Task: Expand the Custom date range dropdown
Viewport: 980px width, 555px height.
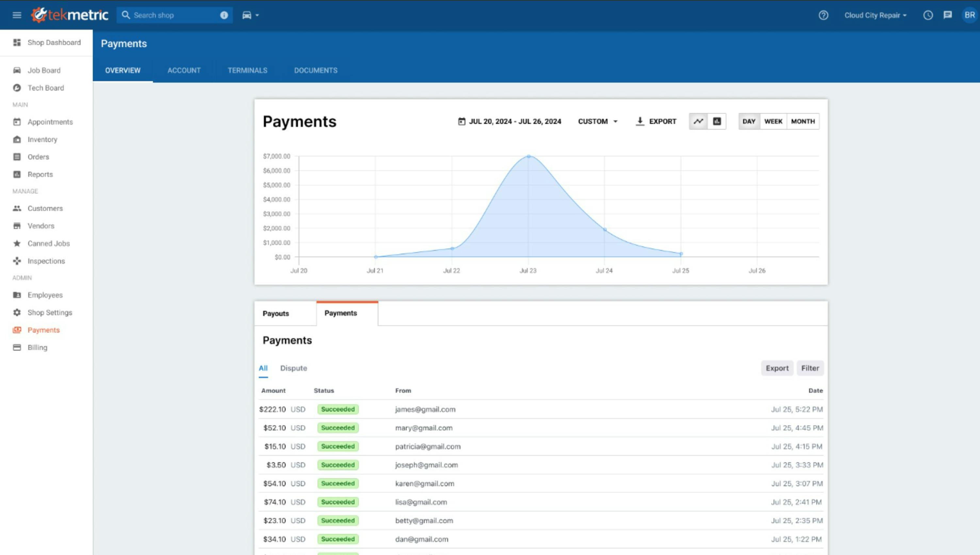Action: point(597,121)
